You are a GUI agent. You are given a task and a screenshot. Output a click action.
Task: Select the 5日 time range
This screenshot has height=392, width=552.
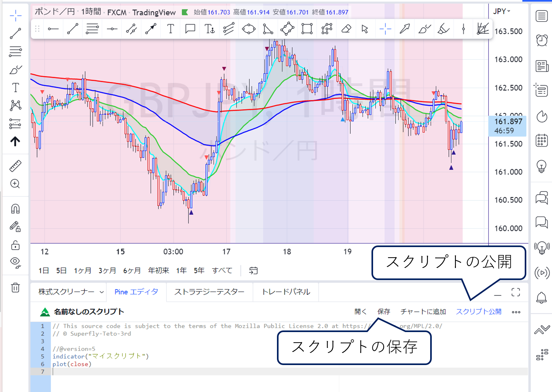pos(61,271)
